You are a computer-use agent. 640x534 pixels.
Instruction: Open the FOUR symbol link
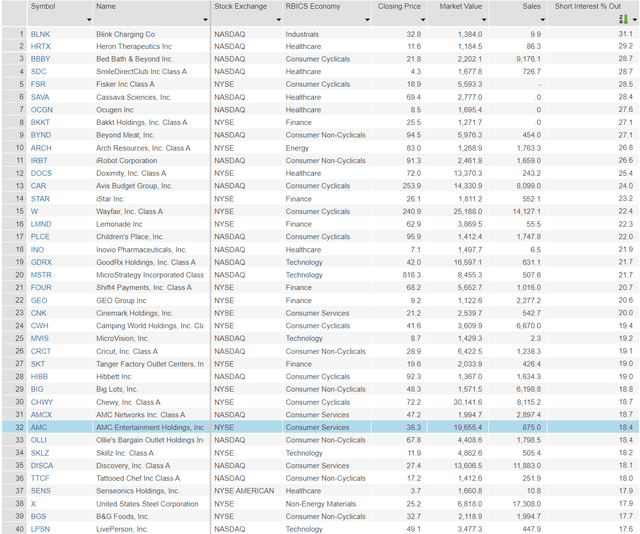point(41,287)
